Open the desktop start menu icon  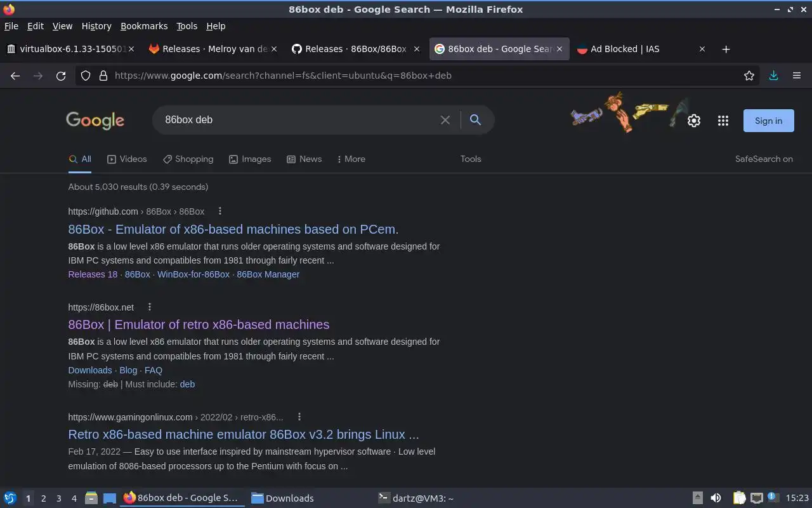tap(10, 498)
